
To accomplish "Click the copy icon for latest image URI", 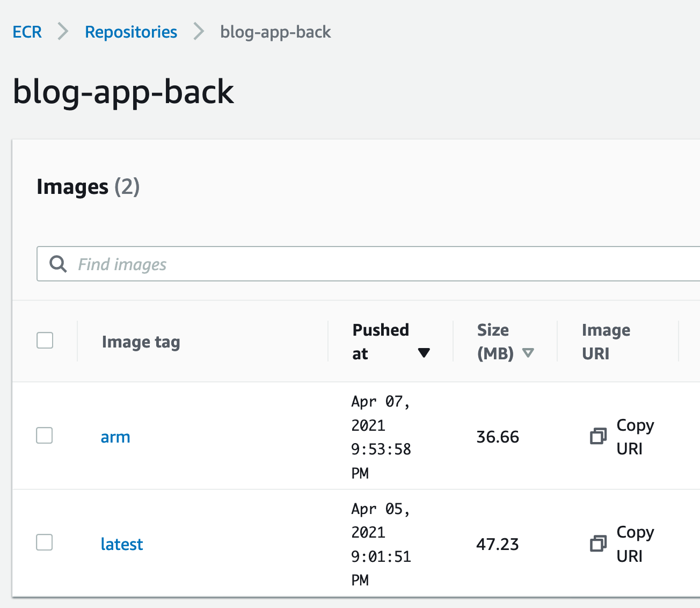I will [598, 544].
